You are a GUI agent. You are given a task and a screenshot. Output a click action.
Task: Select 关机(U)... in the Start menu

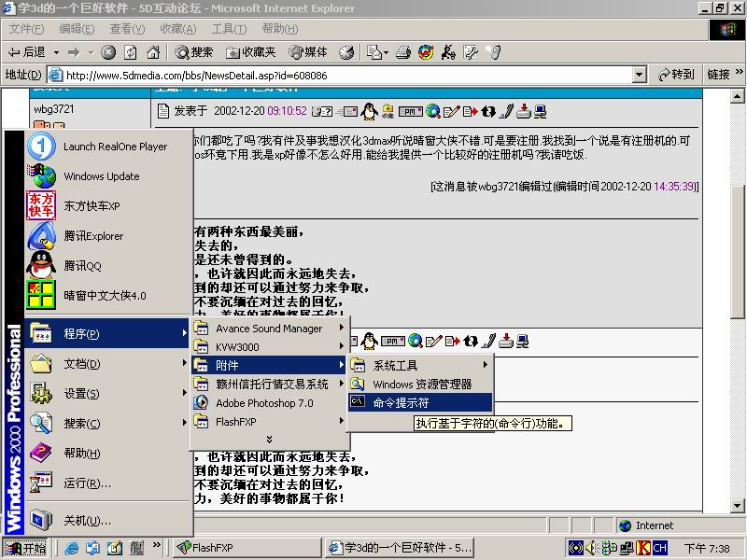(108, 521)
